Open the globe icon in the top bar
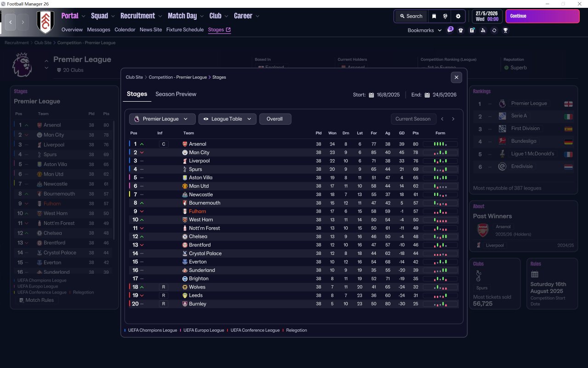588x368 pixels. pos(445,16)
